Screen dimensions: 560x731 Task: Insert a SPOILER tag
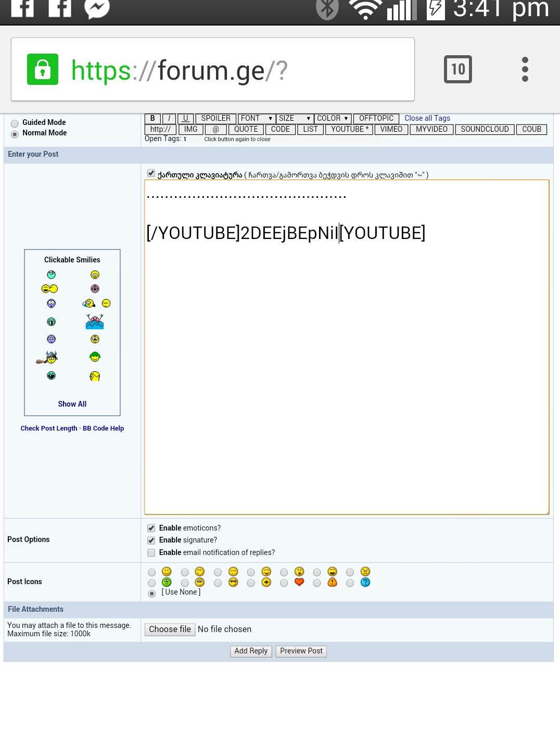[215, 119]
